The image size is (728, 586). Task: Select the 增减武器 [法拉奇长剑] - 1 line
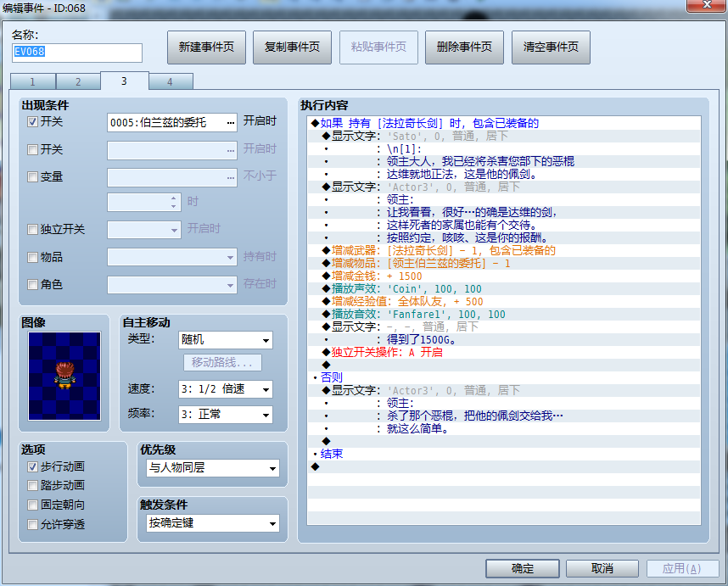point(504,250)
